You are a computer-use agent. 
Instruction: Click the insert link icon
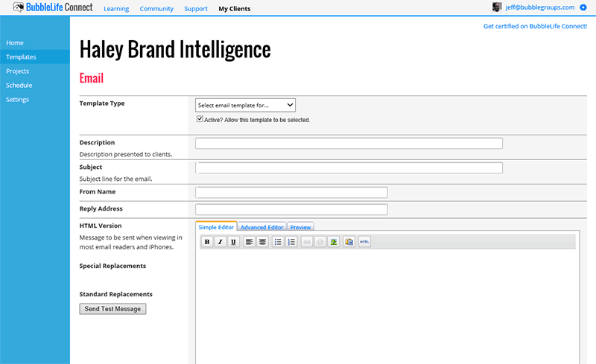(x=307, y=242)
